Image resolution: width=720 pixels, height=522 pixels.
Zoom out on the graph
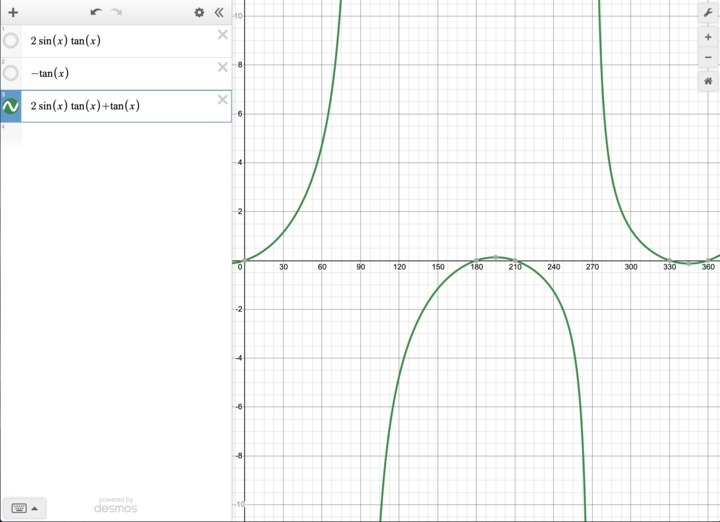[708, 58]
